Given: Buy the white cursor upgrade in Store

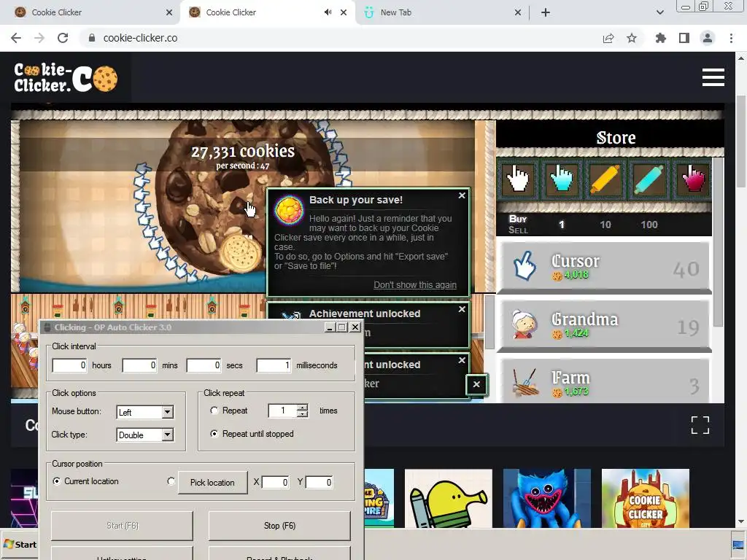Looking at the screenshot, I should pyautogui.click(x=518, y=179).
